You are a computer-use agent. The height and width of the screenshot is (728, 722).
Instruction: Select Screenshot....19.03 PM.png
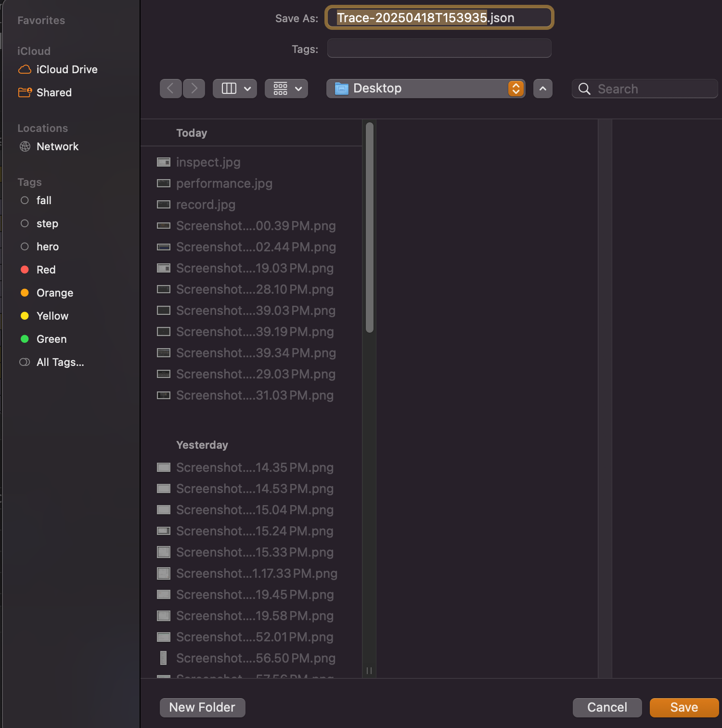[255, 268]
